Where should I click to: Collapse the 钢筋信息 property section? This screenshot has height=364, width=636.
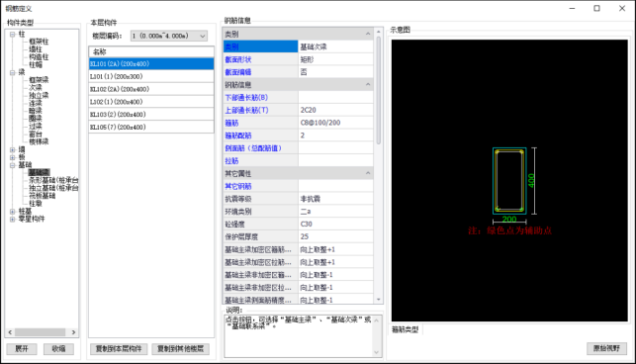pos(368,84)
